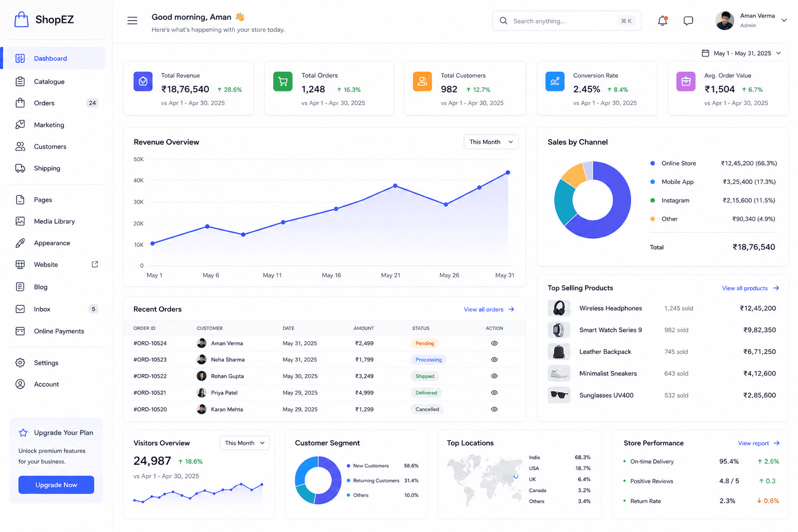The height and width of the screenshot is (532, 798).
Task: Click the Smart Watch Series 9 product name
Action: pyautogui.click(x=610, y=330)
